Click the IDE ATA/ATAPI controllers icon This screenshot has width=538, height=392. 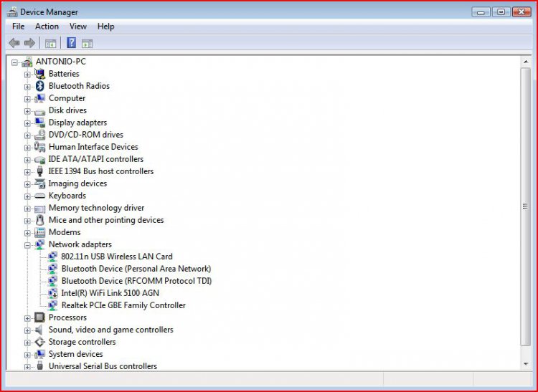tap(39, 160)
